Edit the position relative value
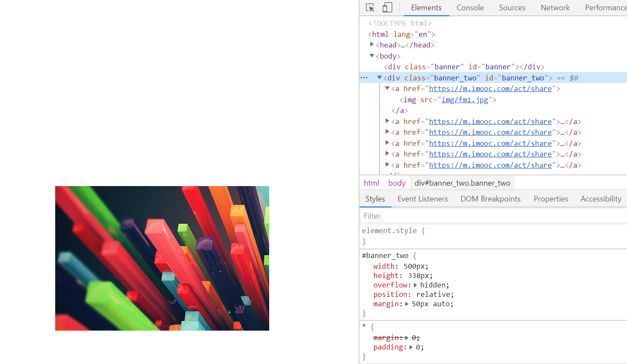The height and width of the screenshot is (364, 627). click(433, 294)
